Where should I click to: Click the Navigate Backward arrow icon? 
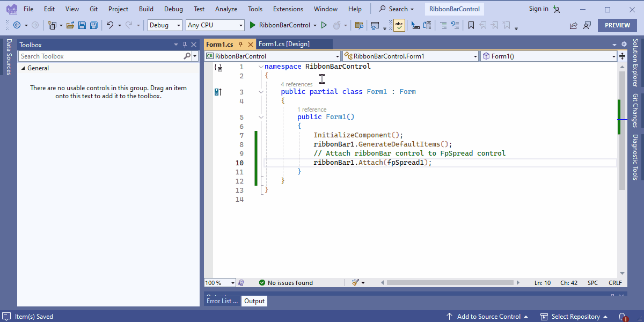point(17,25)
